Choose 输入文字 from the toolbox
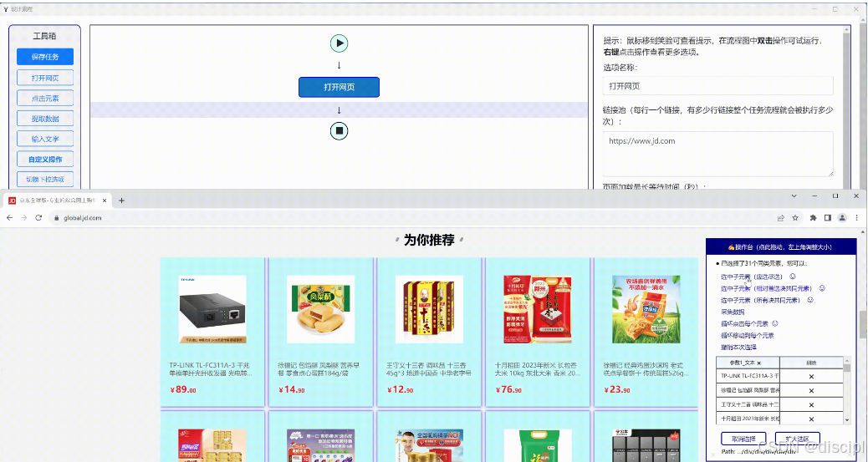The width and height of the screenshot is (868, 462). [x=45, y=139]
